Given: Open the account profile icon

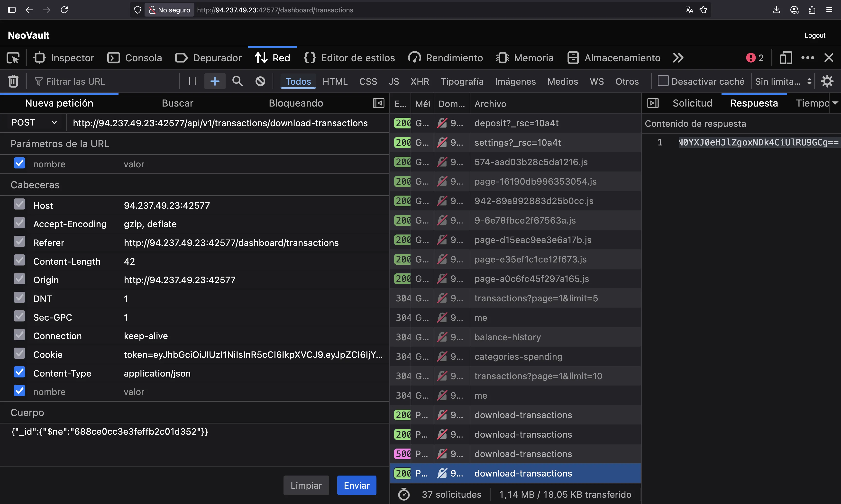Looking at the screenshot, I should click(x=794, y=10).
